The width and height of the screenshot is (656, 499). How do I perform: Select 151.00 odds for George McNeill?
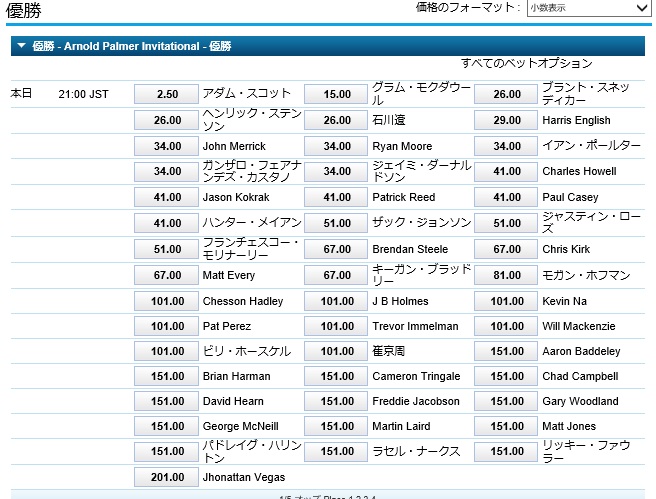pyautogui.click(x=167, y=426)
